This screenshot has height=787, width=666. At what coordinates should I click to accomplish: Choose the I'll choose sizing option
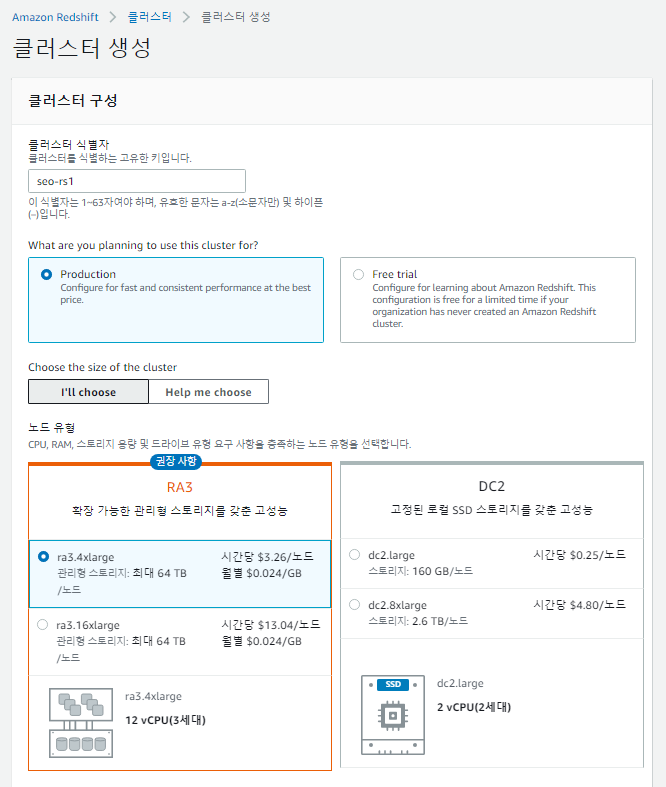(88, 392)
